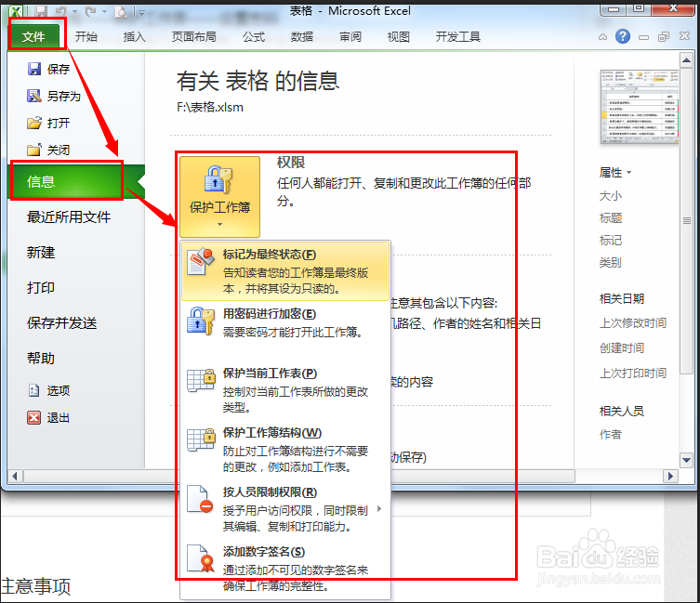Click the Undo icon in quick access toolbar
The height and width of the screenshot is (603, 700).
click(60, 12)
